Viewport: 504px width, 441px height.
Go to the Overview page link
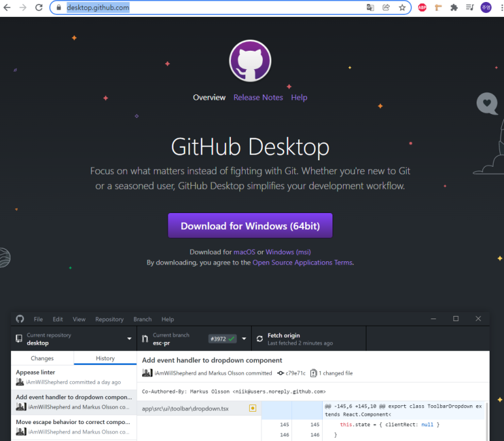(x=209, y=97)
